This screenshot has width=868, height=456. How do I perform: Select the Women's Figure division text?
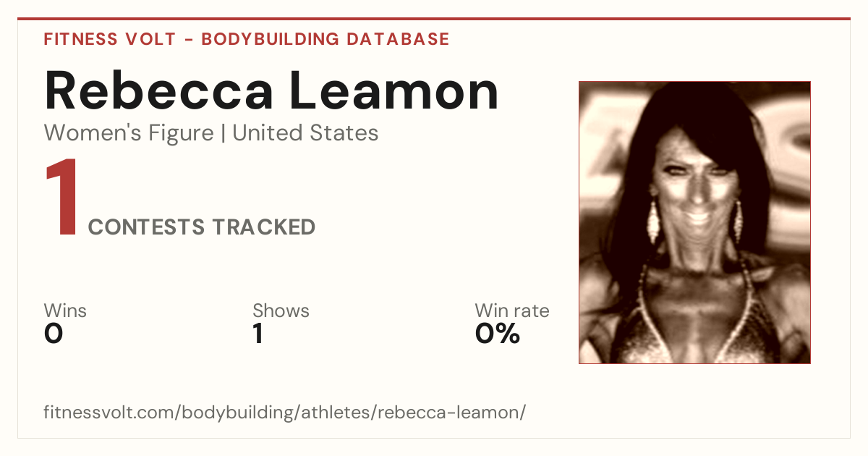click(129, 133)
